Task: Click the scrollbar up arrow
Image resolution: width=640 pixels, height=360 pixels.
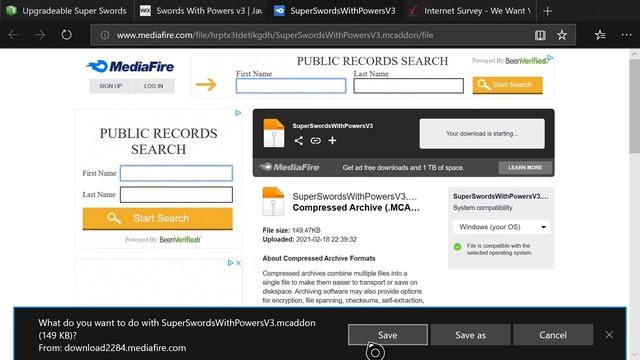Action: pyautogui.click(x=634, y=54)
